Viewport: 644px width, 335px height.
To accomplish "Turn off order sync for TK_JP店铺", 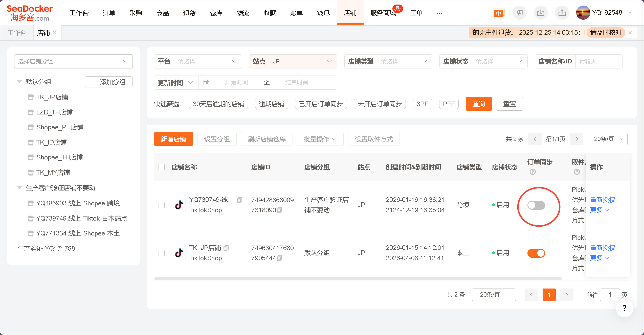I will [x=536, y=253].
